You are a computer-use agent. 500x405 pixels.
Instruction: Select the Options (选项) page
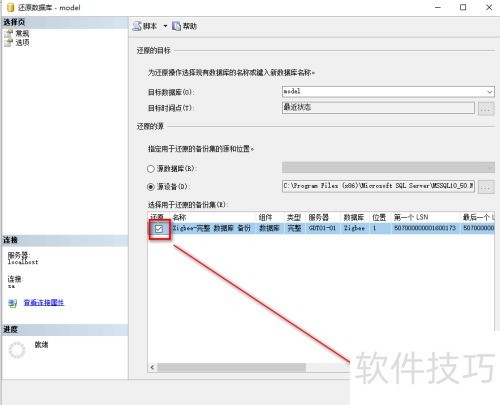[x=17, y=42]
